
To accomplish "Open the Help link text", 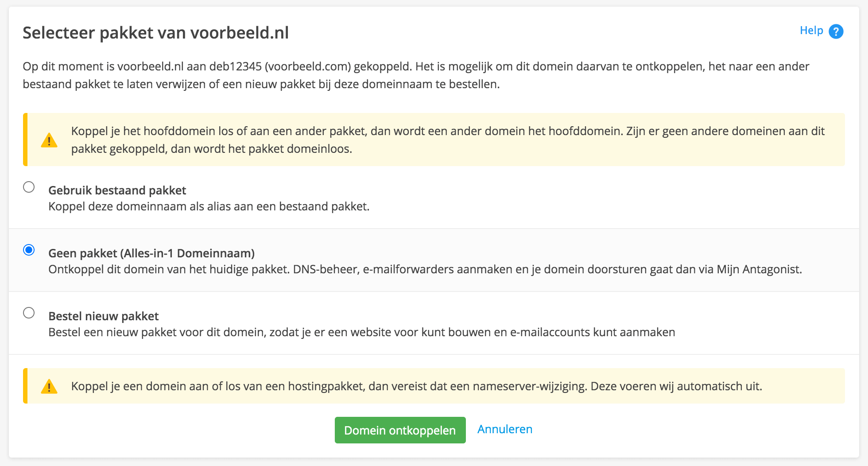I will pyautogui.click(x=811, y=31).
